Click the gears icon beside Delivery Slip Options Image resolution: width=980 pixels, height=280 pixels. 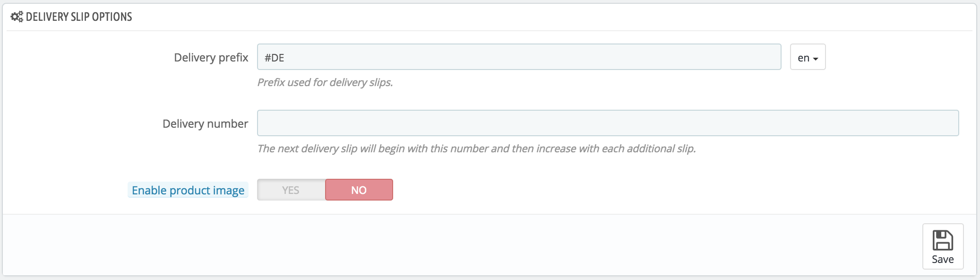coord(17,17)
